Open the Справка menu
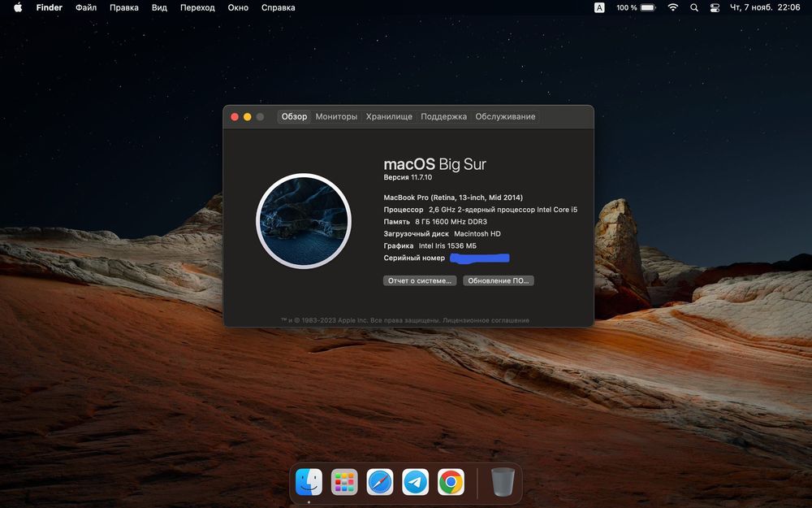The width and height of the screenshot is (812, 508). click(278, 7)
